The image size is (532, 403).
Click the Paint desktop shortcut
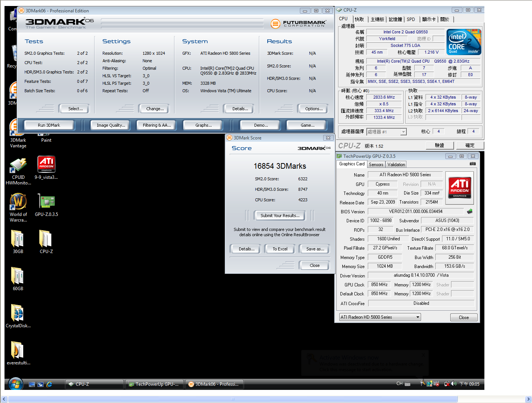[x=46, y=138]
